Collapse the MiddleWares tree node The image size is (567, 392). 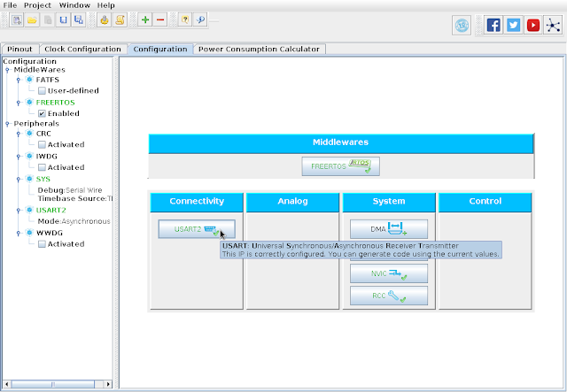coord(7,70)
